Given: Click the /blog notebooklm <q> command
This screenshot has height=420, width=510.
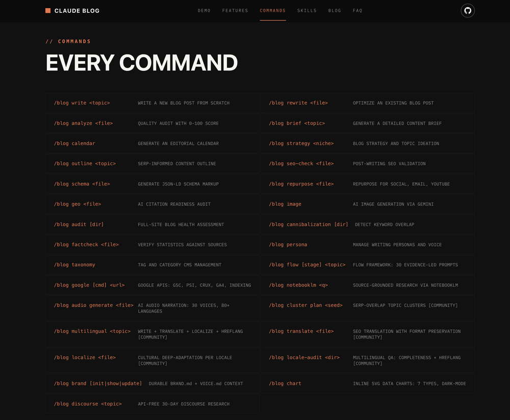Looking at the screenshot, I should pos(298,285).
